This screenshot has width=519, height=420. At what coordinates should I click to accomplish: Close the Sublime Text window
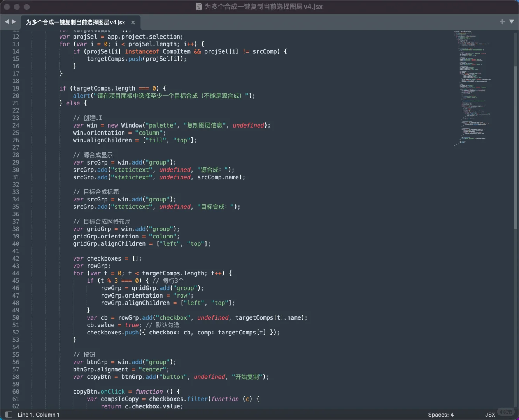tap(7, 7)
